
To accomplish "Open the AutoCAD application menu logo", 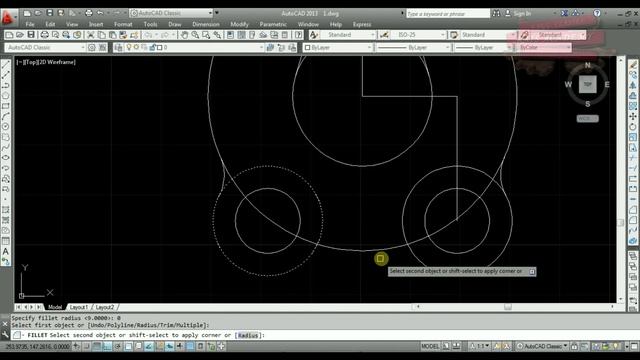I will pos(8,18).
